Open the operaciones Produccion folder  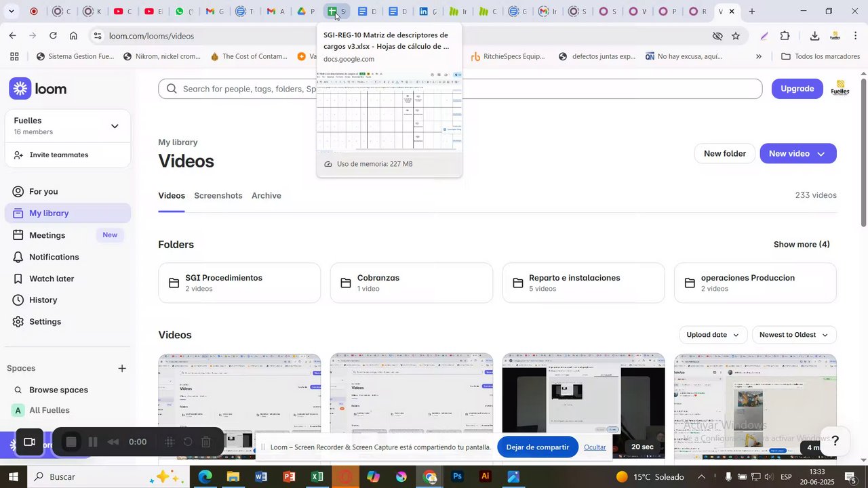coord(755,283)
